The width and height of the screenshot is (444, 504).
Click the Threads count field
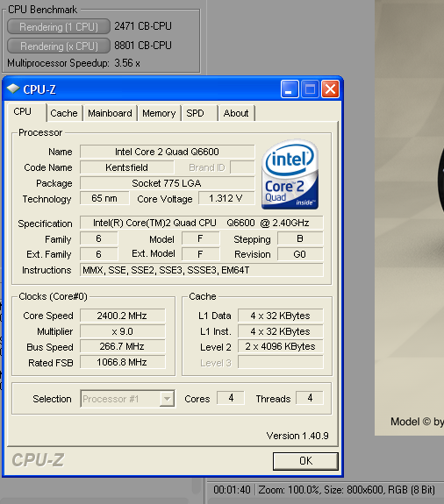[310, 398]
